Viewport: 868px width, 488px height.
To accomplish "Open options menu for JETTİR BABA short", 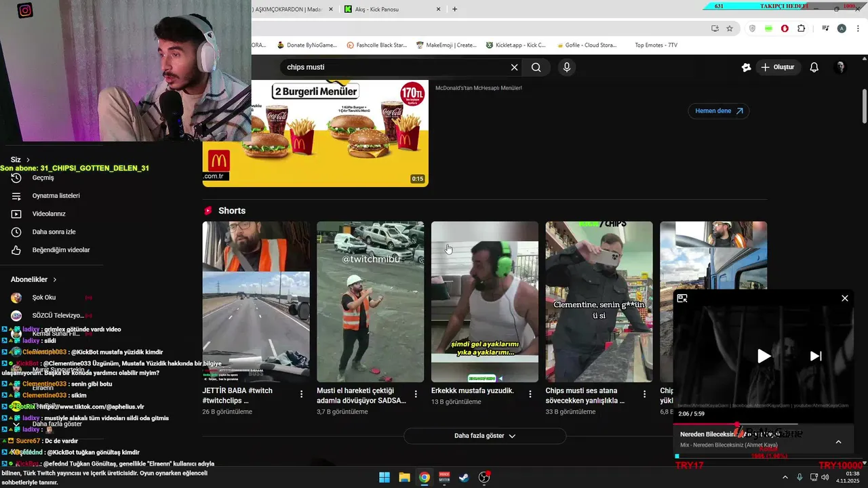I will click(301, 394).
